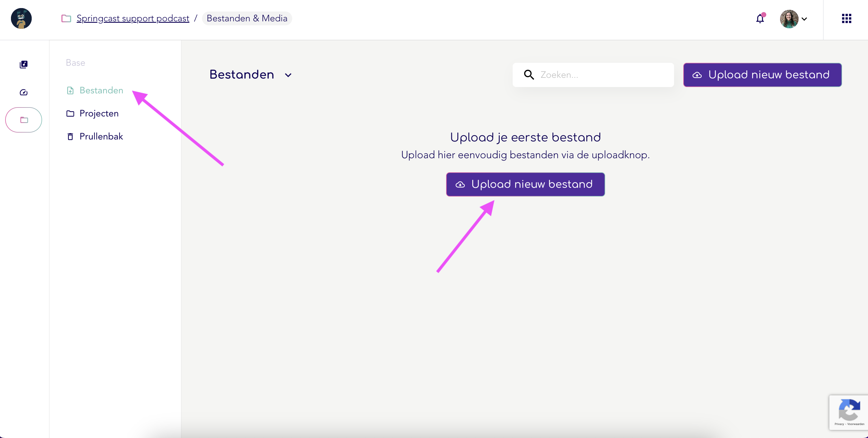Click the folder icon beside Springcast support podcast
Image resolution: width=868 pixels, height=438 pixels.
click(66, 18)
